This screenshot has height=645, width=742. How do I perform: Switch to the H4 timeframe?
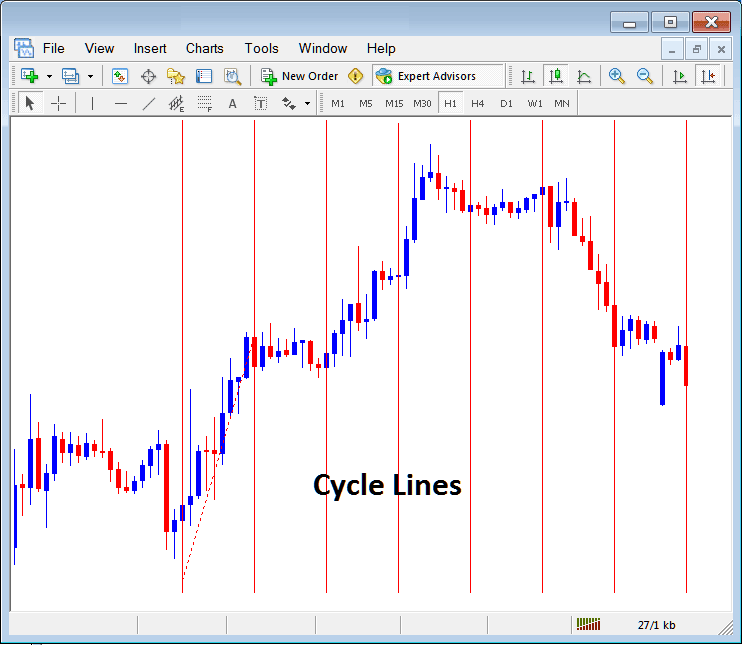[478, 103]
